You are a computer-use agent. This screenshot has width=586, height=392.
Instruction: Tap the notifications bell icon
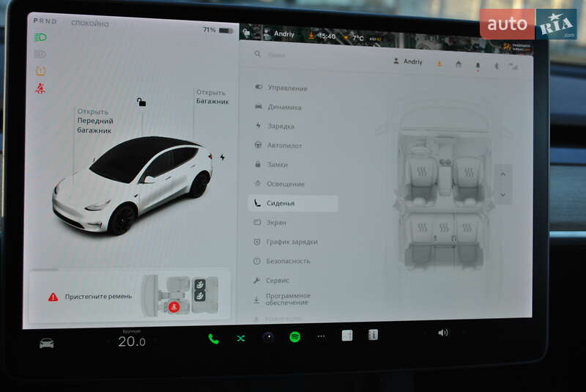[478, 66]
